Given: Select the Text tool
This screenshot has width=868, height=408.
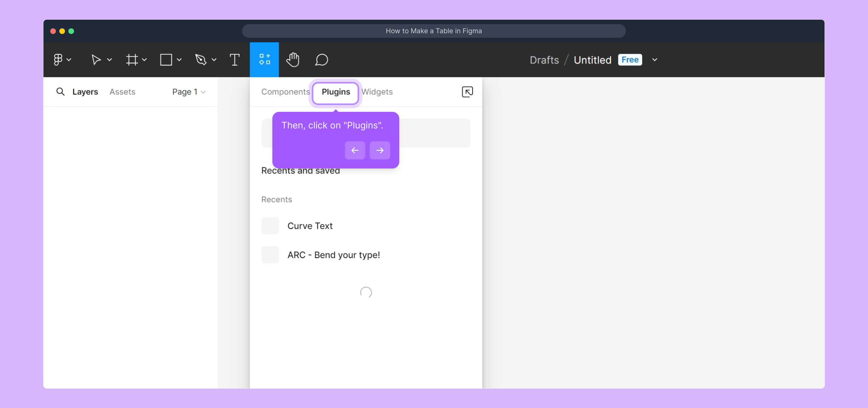Looking at the screenshot, I should coord(235,60).
